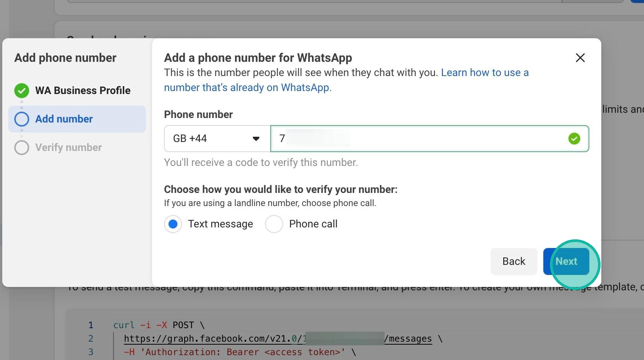Click the Authorization Bearer header code line
Image resolution: width=644 pixels, height=360 pixels.
[x=240, y=352]
